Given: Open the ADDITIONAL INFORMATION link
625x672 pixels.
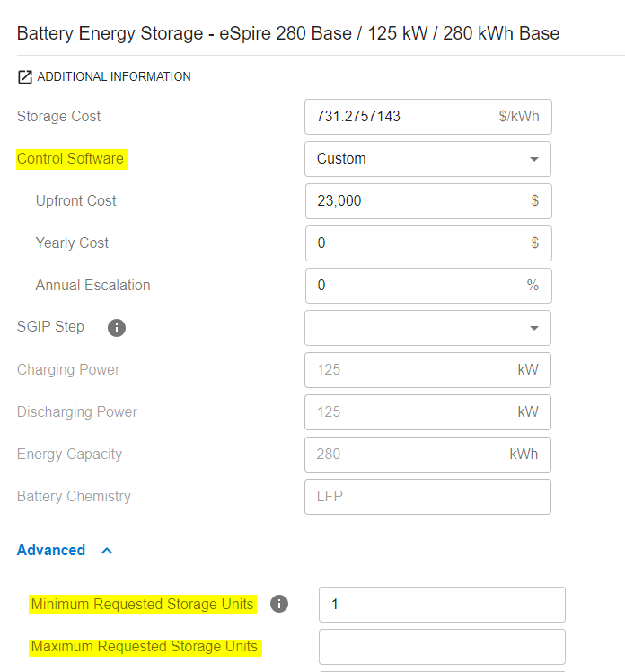Looking at the screenshot, I should coord(113,77).
